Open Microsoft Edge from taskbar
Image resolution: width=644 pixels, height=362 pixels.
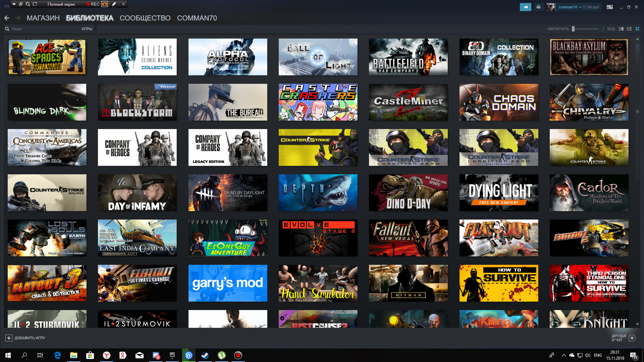pos(57,355)
